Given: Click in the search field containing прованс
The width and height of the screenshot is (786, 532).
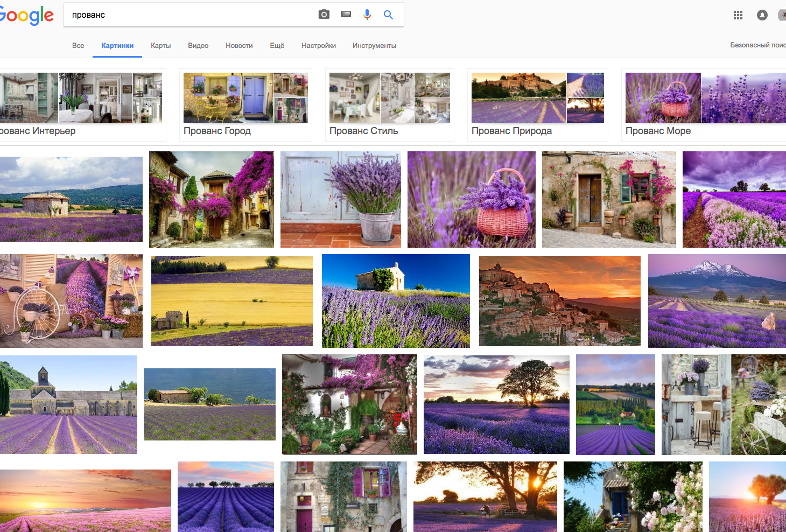Looking at the screenshot, I should (x=188, y=15).
